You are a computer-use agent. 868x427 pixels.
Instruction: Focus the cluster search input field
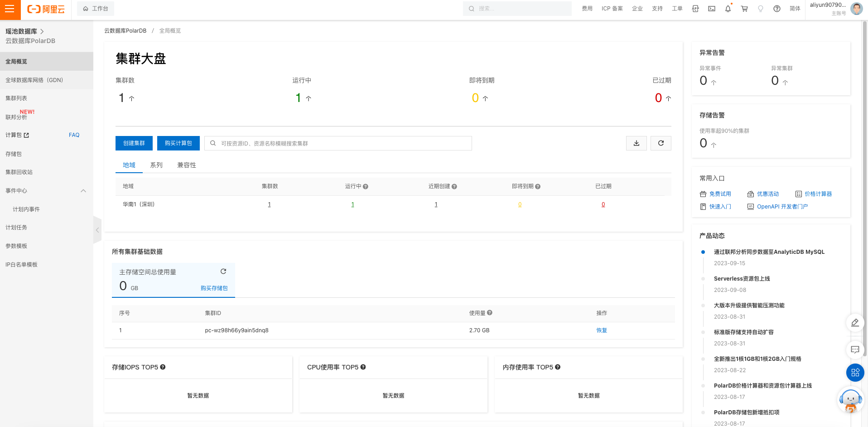pyautogui.click(x=338, y=143)
